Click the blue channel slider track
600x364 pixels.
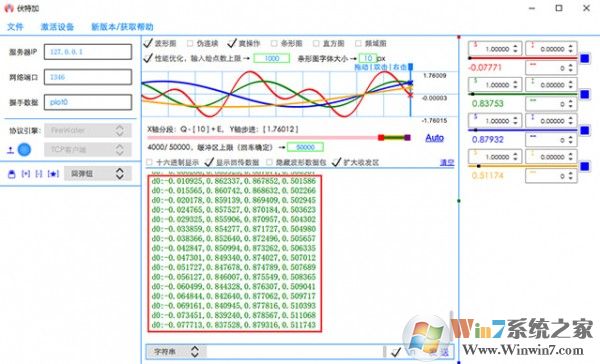[x=523, y=130]
